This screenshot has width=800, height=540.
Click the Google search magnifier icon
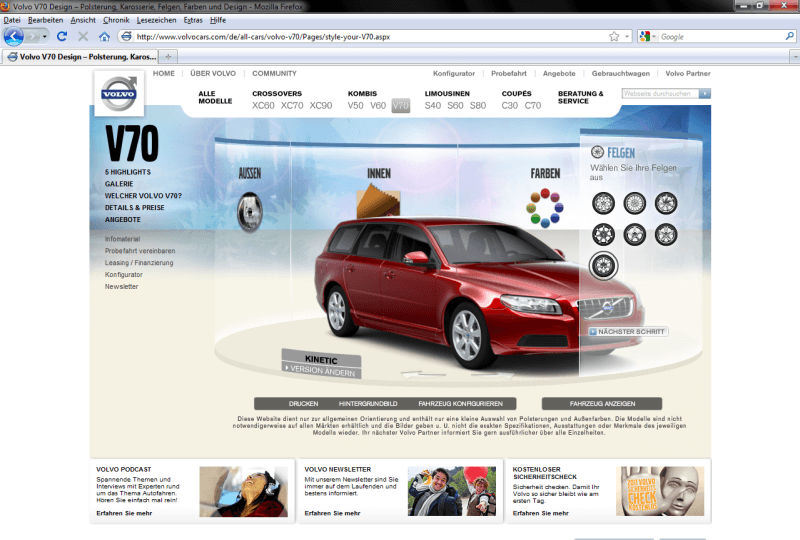[x=789, y=36]
